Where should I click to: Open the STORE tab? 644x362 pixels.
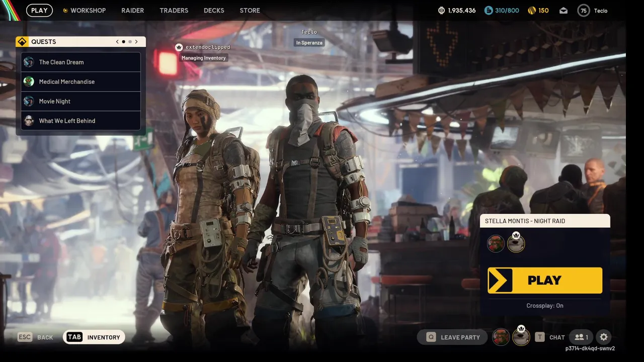pyautogui.click(x=250, y=10)
